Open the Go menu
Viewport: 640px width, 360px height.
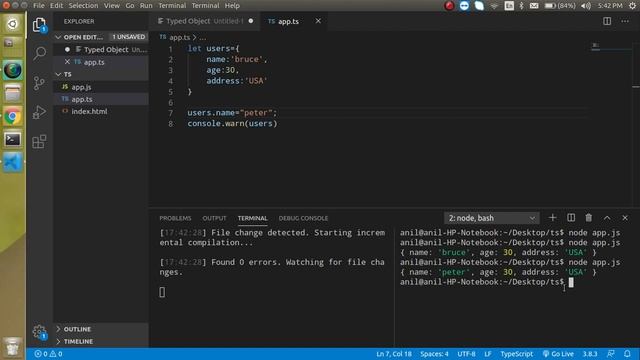[130, 6]
